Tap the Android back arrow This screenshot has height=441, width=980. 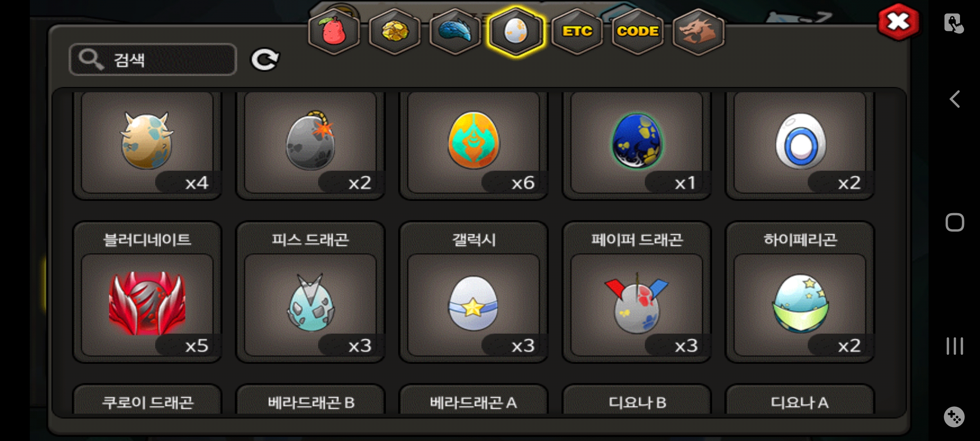(x=955, y=99)
